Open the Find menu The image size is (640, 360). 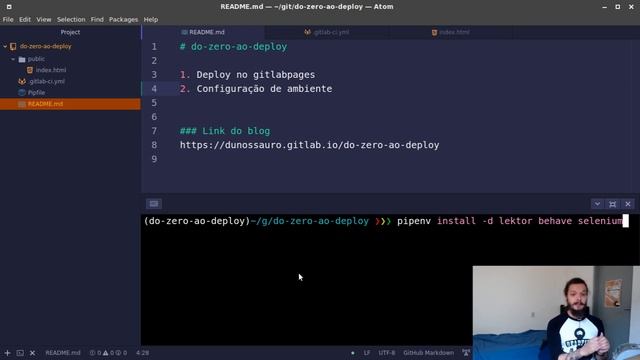pos(97,20)
